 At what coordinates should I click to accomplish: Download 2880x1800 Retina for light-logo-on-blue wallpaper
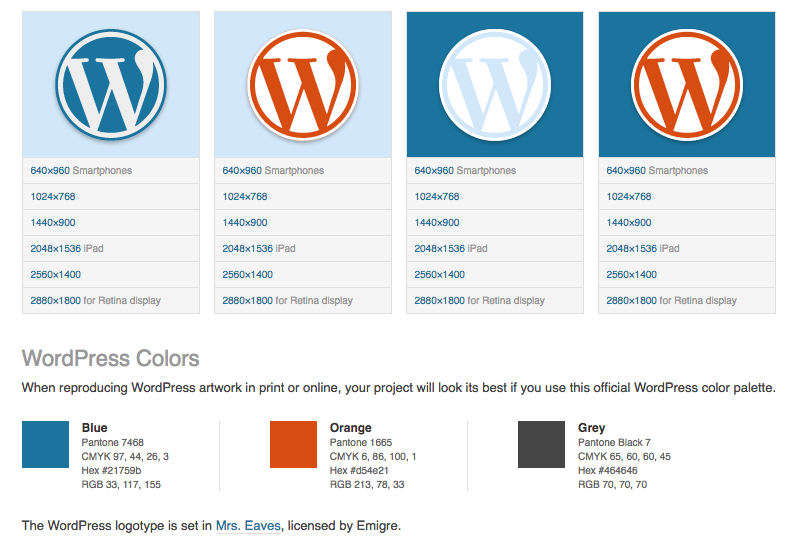440,301
